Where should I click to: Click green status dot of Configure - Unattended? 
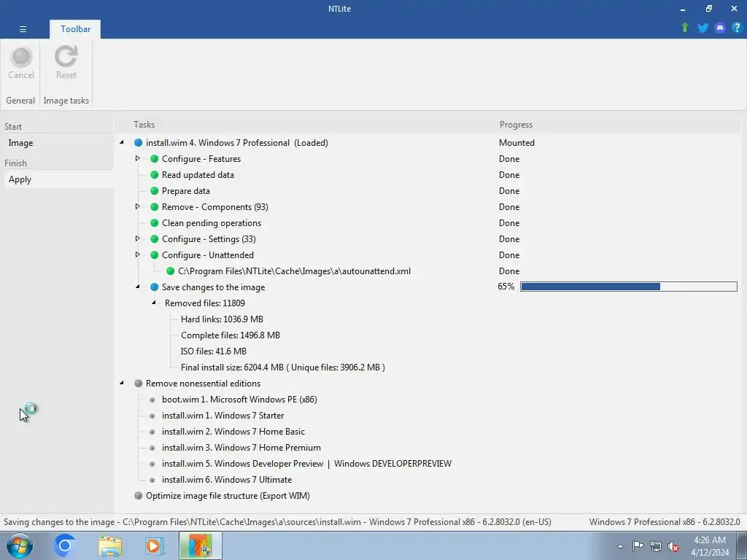pyautogui.click(x=155, y=255)
